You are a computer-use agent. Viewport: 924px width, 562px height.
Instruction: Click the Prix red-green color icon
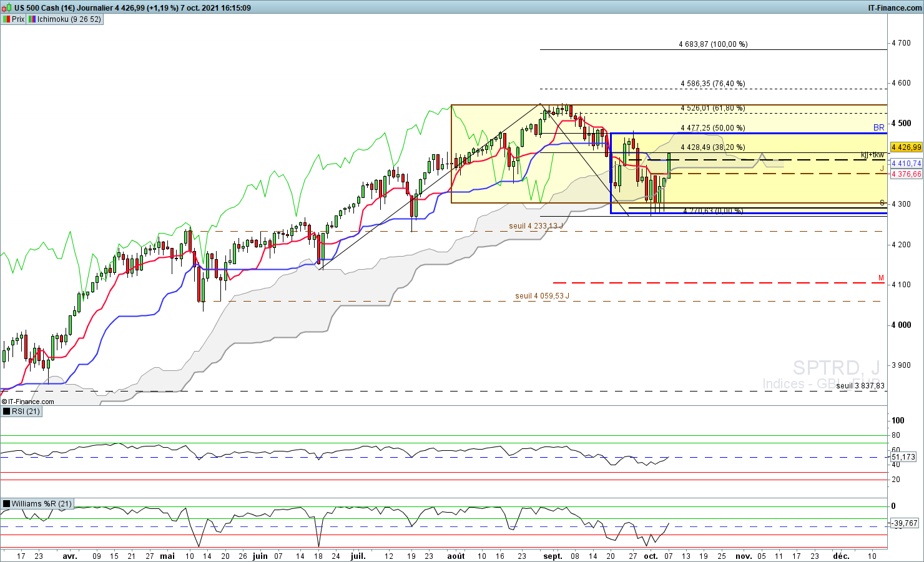coord(6,19)
